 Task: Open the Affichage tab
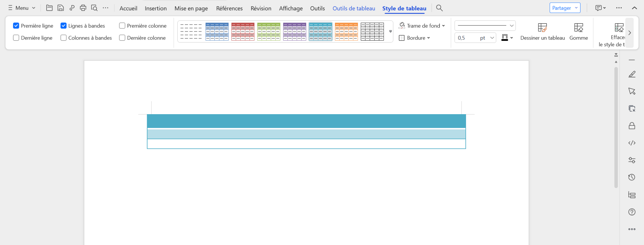291,8
